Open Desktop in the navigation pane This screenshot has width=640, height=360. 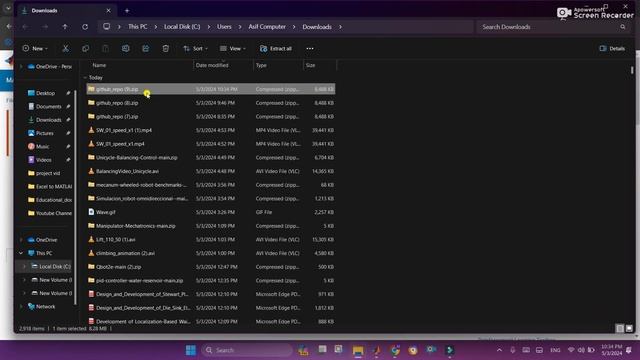pyautogui.click(x=45, y=93)
